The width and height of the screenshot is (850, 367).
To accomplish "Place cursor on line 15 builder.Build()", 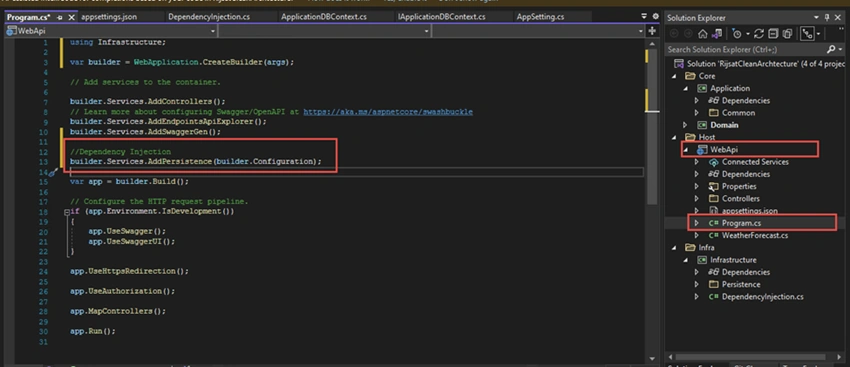I will click(129, 182).
